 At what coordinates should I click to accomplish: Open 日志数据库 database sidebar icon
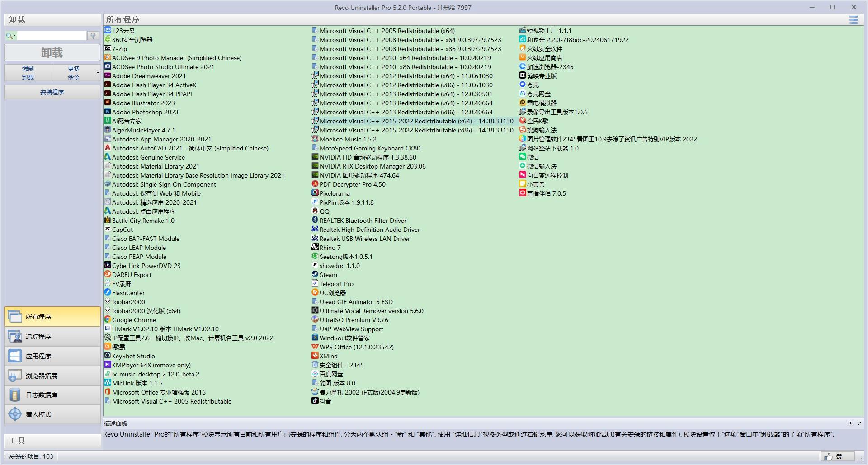(x=14, y=395)
